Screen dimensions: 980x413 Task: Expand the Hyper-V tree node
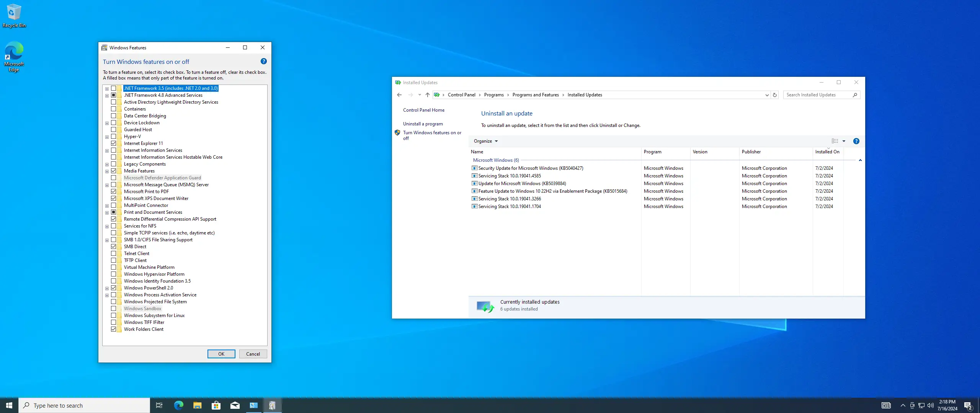107,137
